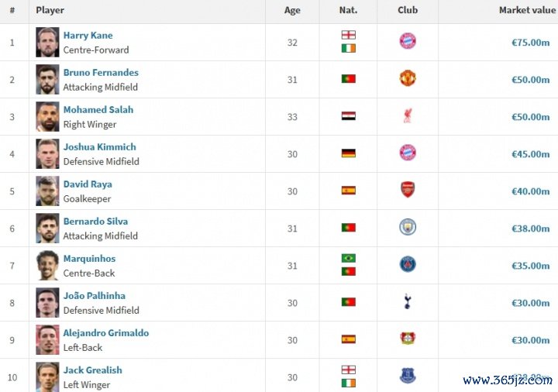Screen dimensions: 558x392
Task: Click Germany flag in Joshua Kimmich row
Action: click(349, 153)
